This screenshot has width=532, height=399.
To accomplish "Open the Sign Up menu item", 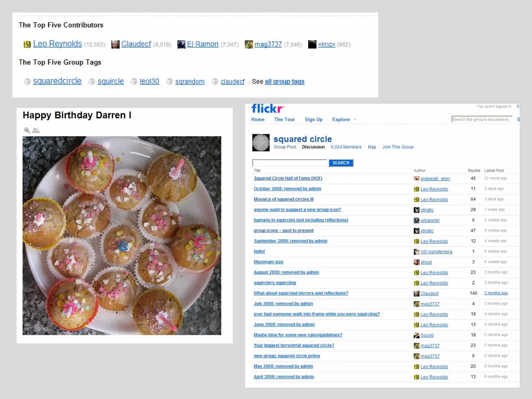I will pos(314,119).
